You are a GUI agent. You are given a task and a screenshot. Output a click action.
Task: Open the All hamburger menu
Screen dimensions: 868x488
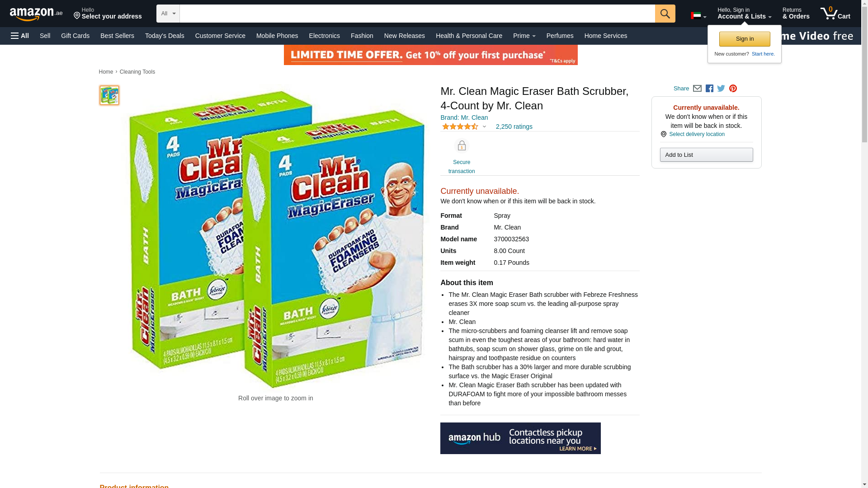(20, 36)
